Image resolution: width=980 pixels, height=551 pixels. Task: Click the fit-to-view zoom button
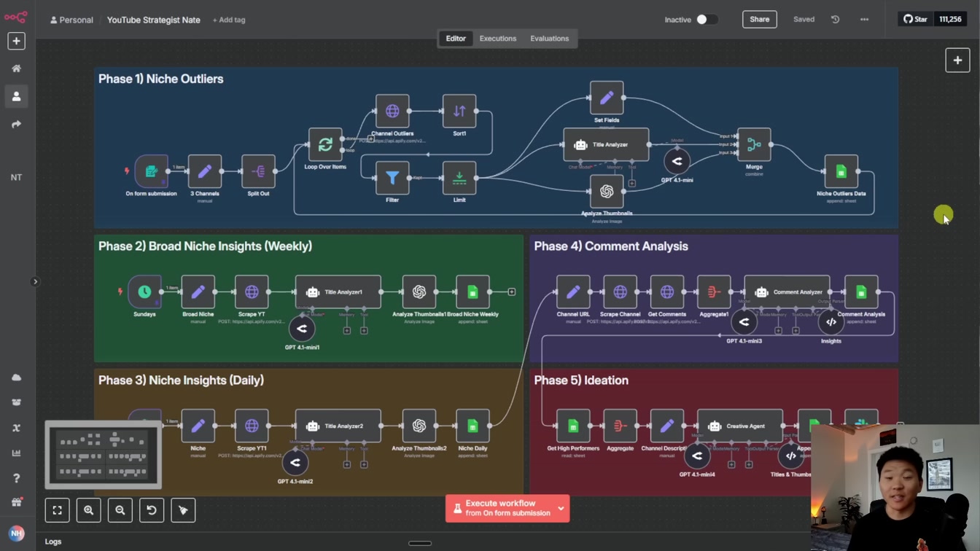[57, 510]
